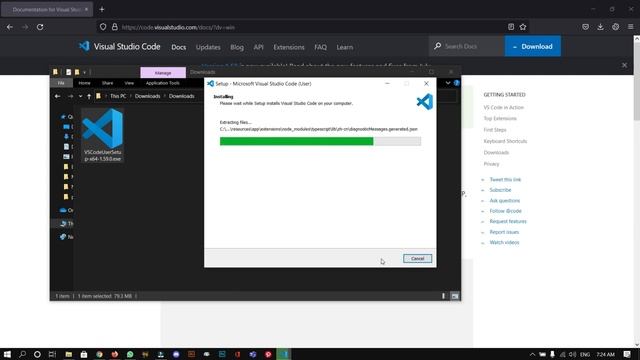Screen dimensions: 640x360
Task: Go back in the browser
Action: (10, 27)
